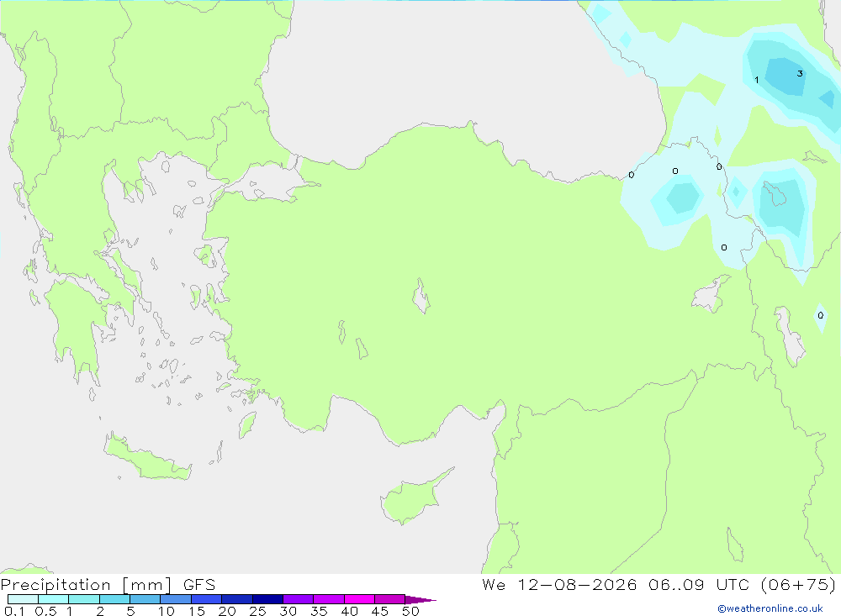
Task: Open the weatheronline.co.uk copyright link
Action: click(770, 608)
